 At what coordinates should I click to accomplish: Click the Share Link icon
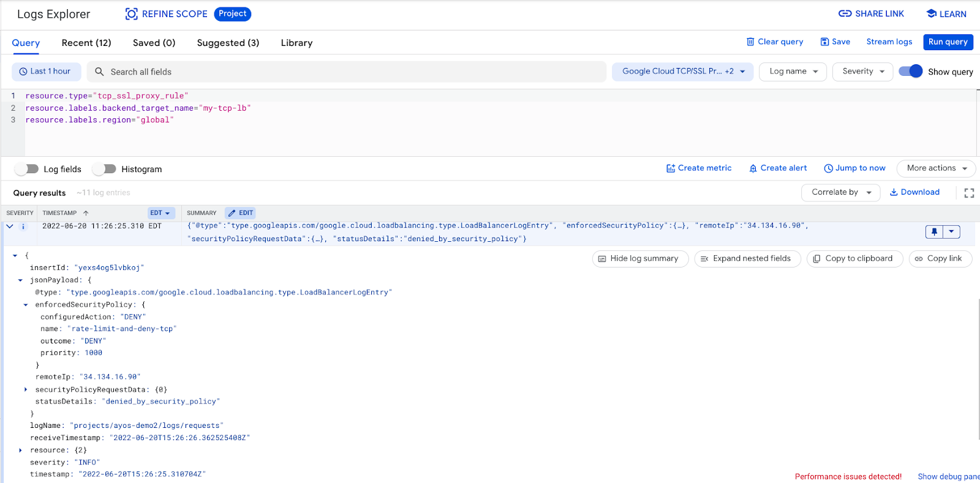point(845,13)
